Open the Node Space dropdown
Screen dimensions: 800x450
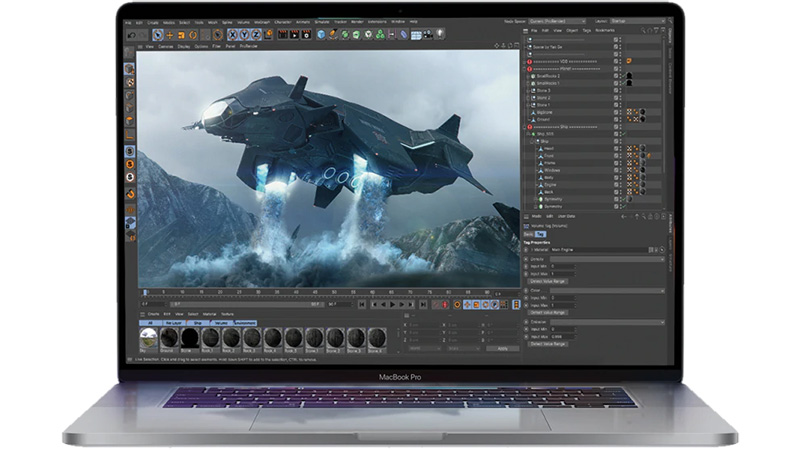point(557,21)
